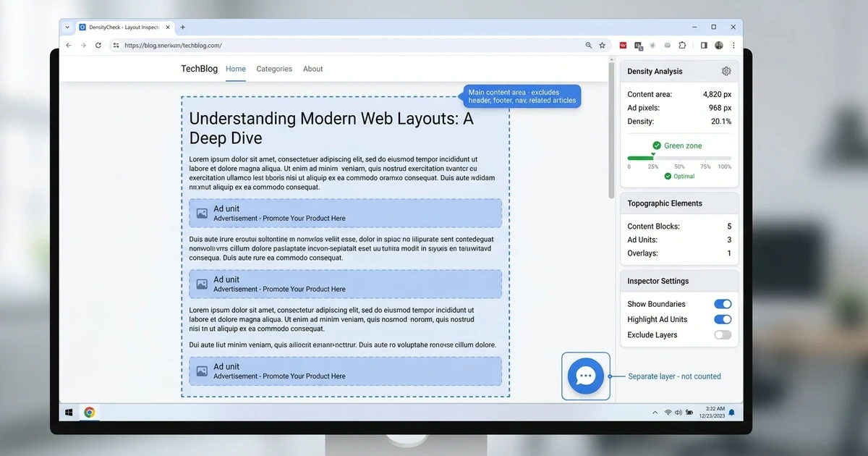Click the Green zone status label
The height and width of the screenshot is (456, 868).
[677, 145]
